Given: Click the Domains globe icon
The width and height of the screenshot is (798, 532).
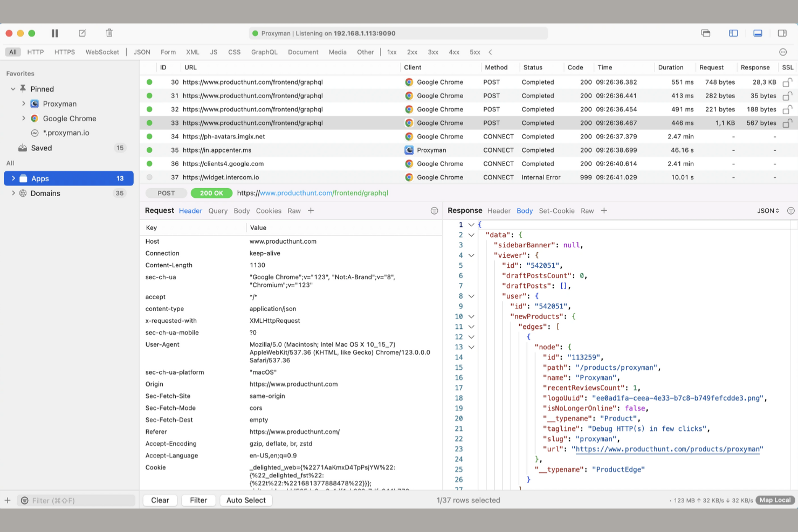Looking at the screenshot, I should (23, 194).
